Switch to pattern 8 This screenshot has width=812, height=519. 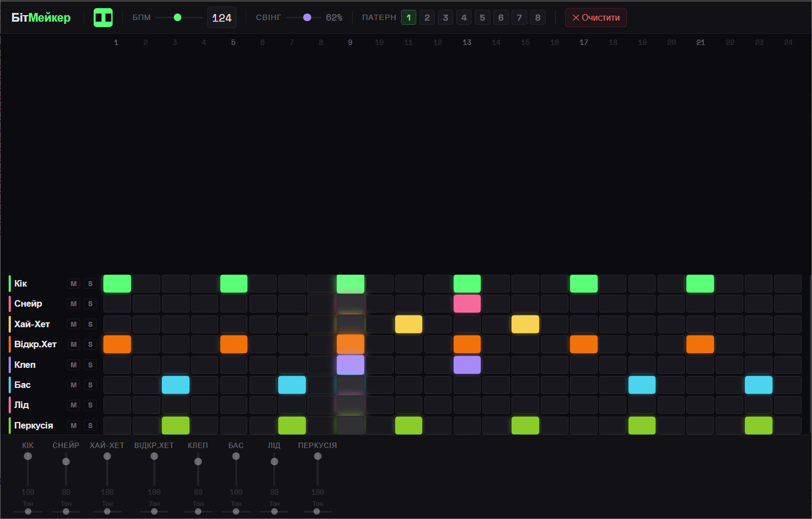(x=538, y=17)
